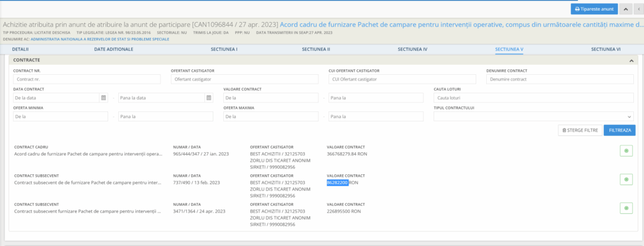
Task: Switch to the SECTIUNEA IV tab
Action: point(413,49)
